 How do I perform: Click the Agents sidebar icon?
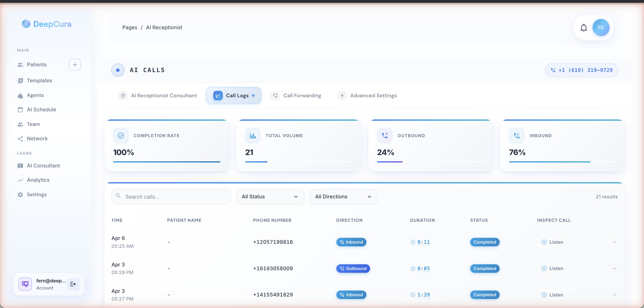[x=20, y=95]
